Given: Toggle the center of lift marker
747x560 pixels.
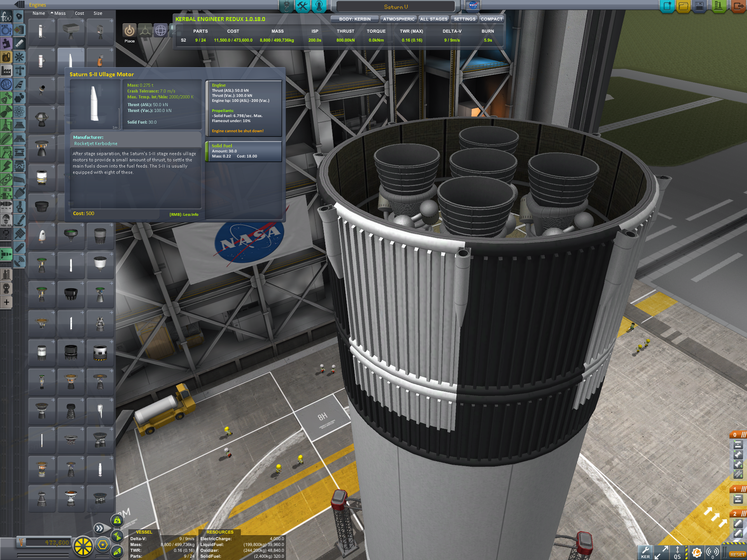Looking at the screenshot, I should click(117, 551).
